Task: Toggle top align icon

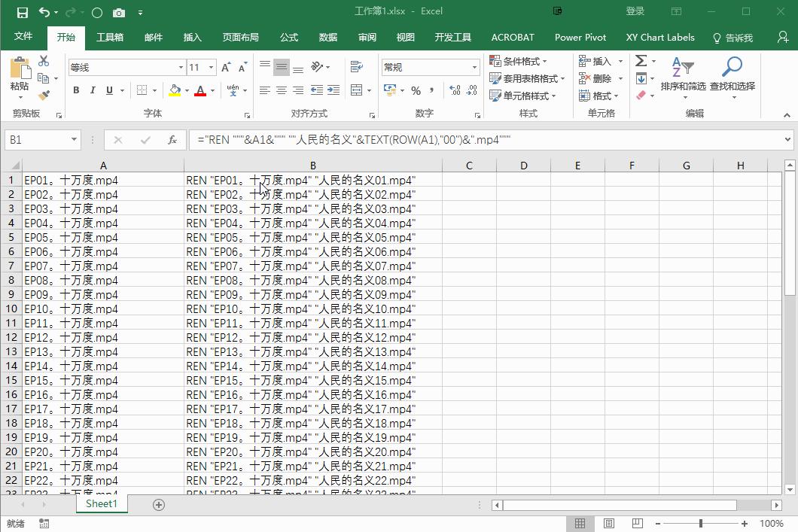Action: (x=265, y=67)
